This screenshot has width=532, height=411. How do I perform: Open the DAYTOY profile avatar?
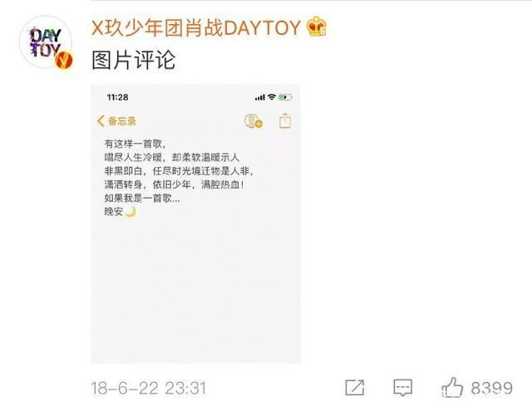point(46,42)
